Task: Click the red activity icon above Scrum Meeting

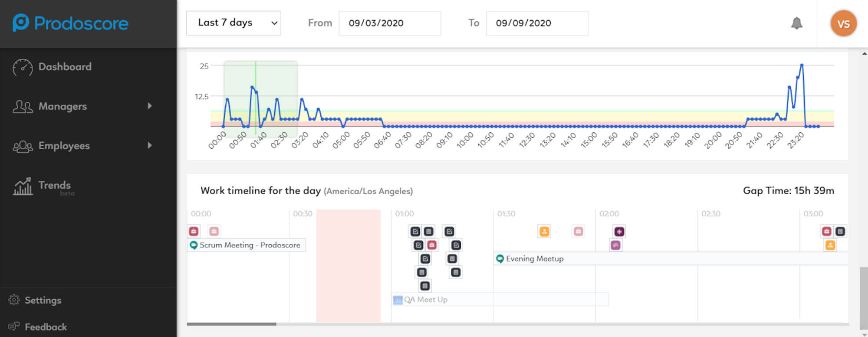Action: (194, 231)
